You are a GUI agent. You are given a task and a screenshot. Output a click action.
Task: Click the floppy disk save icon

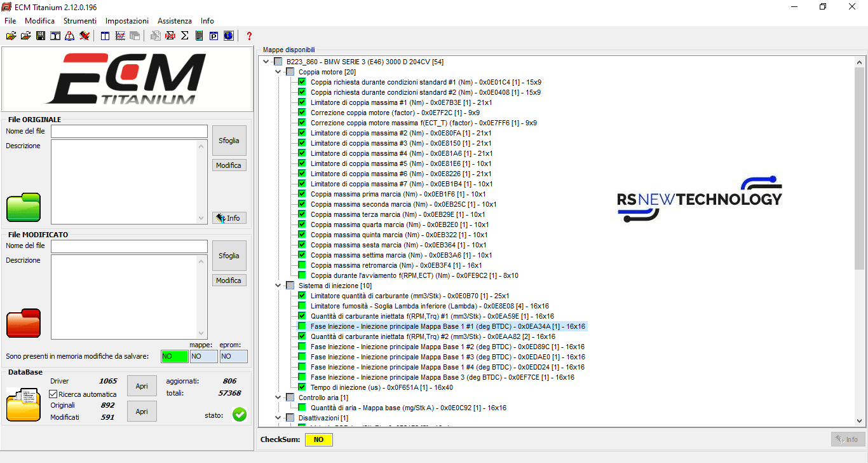coord(41,36)
